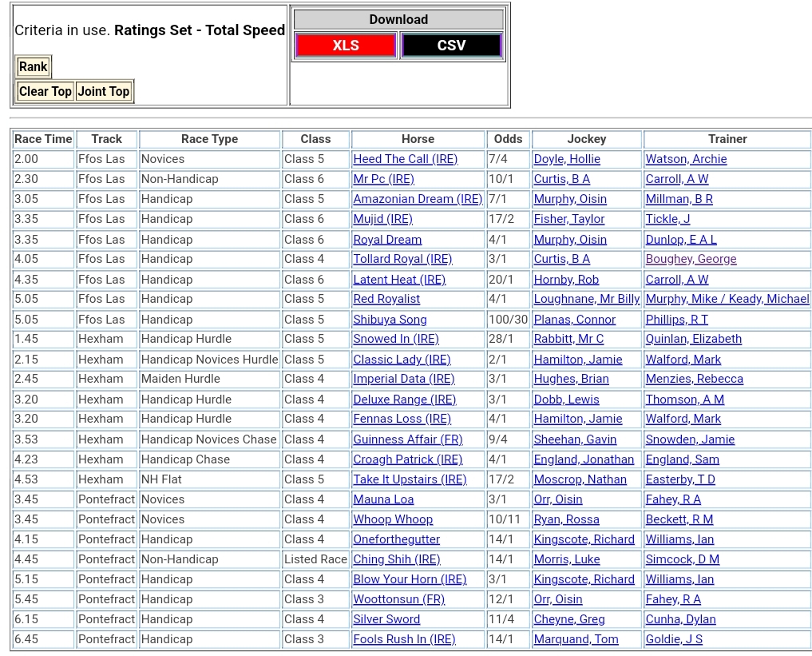The width and height of the screenshot is (812, 656).
Task: Open jockey Loughnane, Mr Billy
Action: [587, 299]
